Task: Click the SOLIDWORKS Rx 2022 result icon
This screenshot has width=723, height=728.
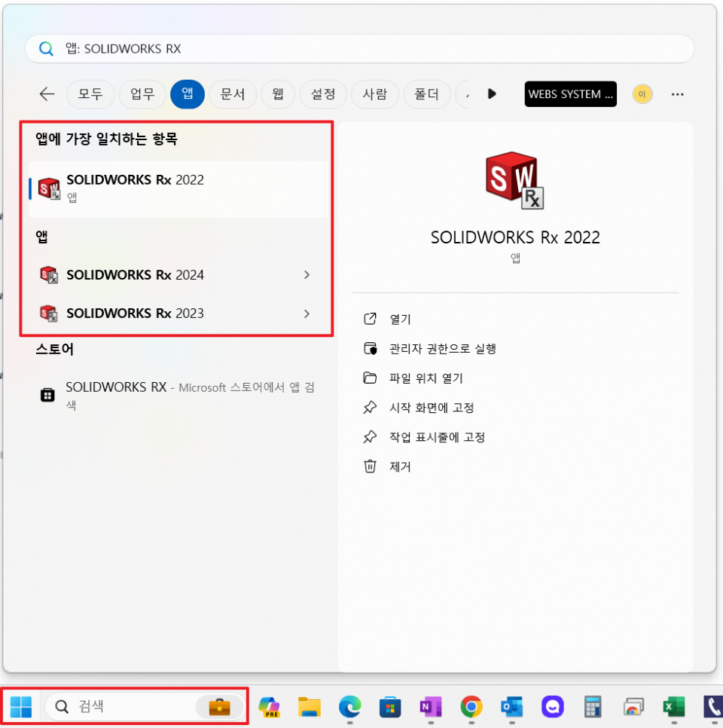Action: click(x=49, y=188)
